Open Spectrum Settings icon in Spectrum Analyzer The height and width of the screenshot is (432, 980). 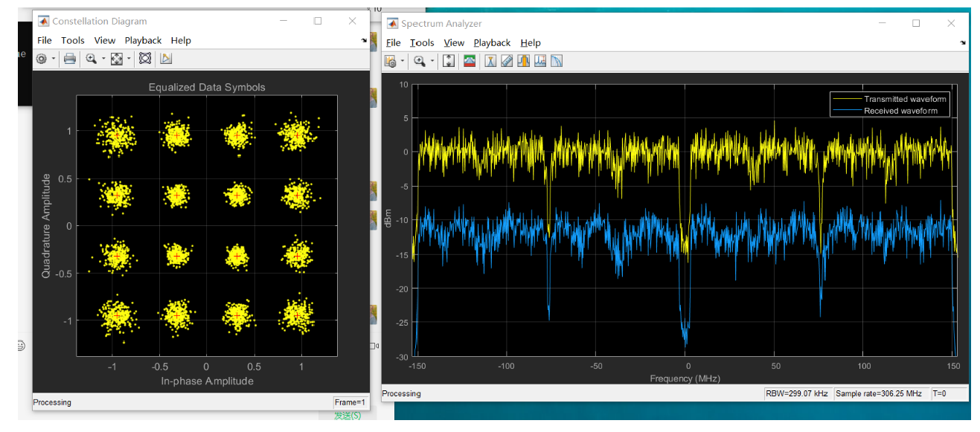(391, 61)
